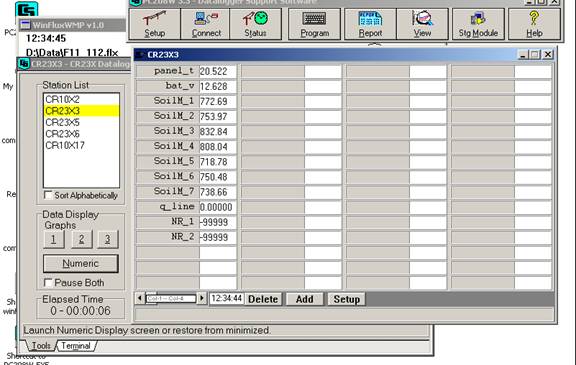
Task: Click the 12:34:45 clock in WinFluxWMP window
Action: click(46, 38)
